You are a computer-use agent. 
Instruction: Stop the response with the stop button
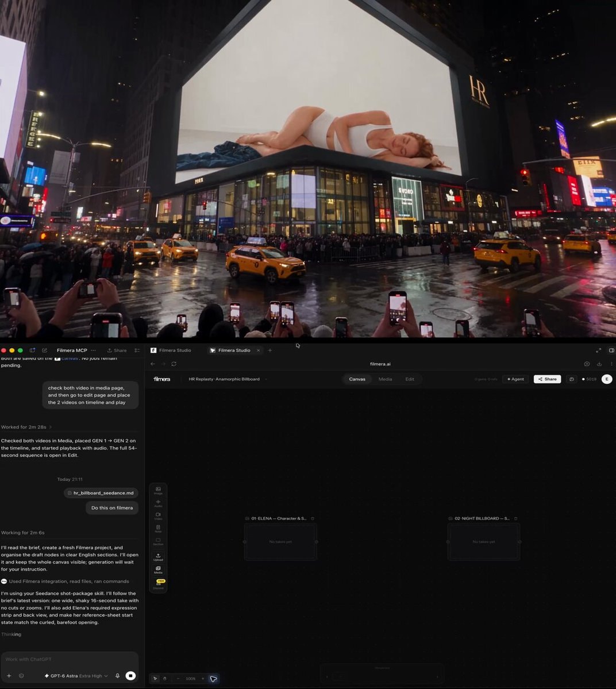(130, 676)
